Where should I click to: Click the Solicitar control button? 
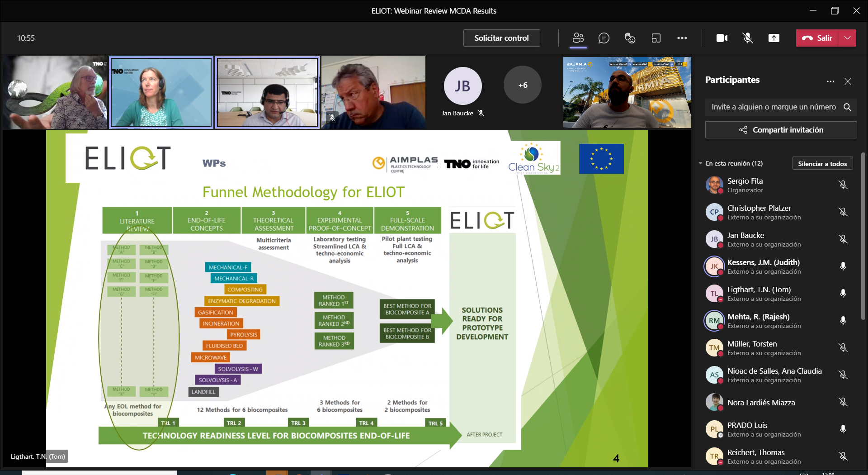pos(501,38)
